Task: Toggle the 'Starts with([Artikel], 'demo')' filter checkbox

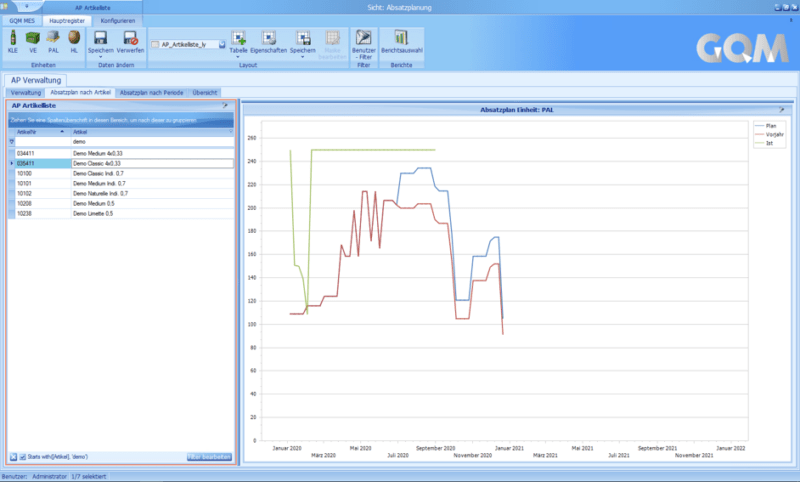Action: click(22, 456)
